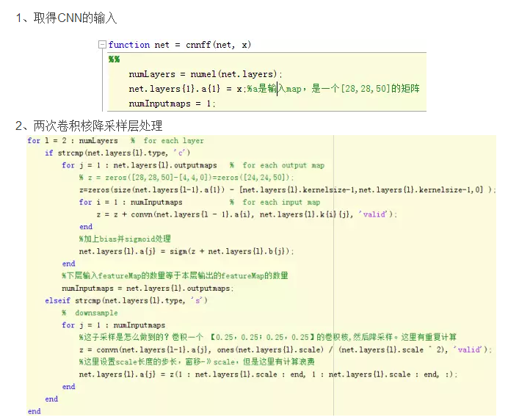Viewport: 519px width, 420px height.
Task: Click comment '% for each layer'
Action: pos(167,141)
